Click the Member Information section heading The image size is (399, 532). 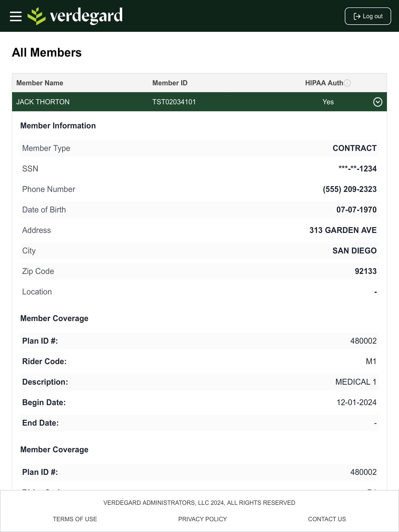pyautogui.click(x=58, y=126)
